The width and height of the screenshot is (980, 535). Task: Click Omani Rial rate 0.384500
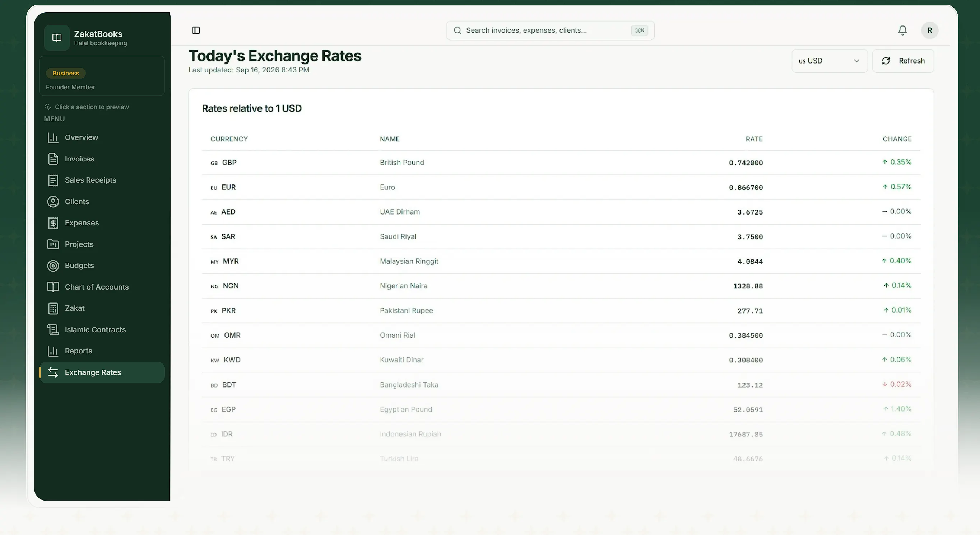click(746, 335)
